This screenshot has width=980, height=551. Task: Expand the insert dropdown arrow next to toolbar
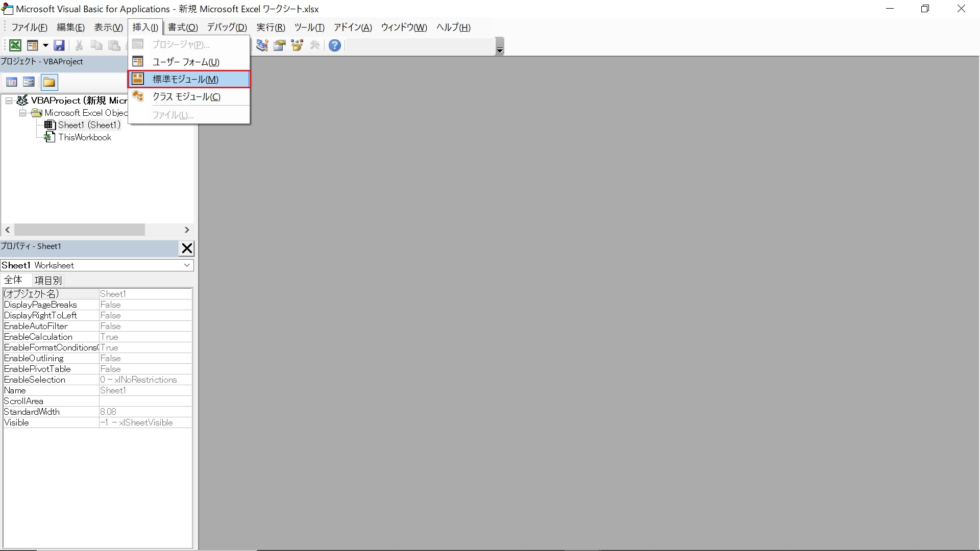45,45
